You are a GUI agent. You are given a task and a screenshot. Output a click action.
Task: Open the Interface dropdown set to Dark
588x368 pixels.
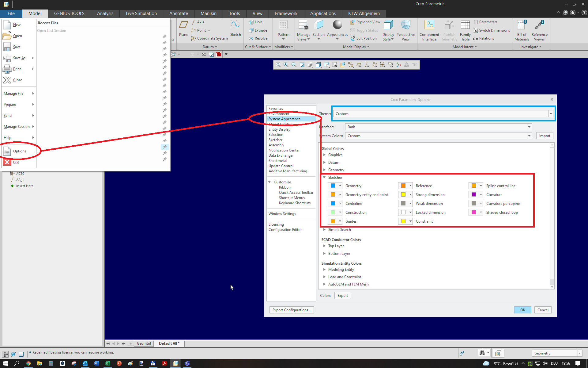(x=438, y=127)
